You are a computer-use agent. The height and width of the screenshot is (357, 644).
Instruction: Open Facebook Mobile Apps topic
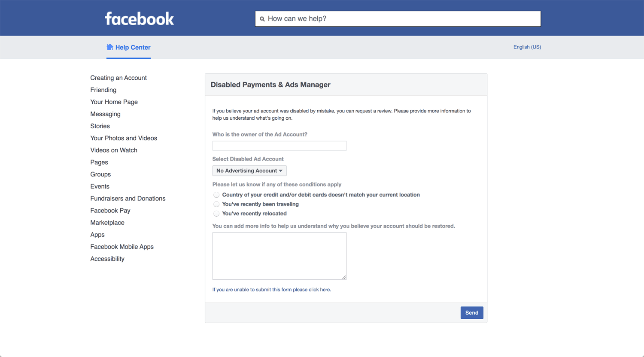pos(122,247)
